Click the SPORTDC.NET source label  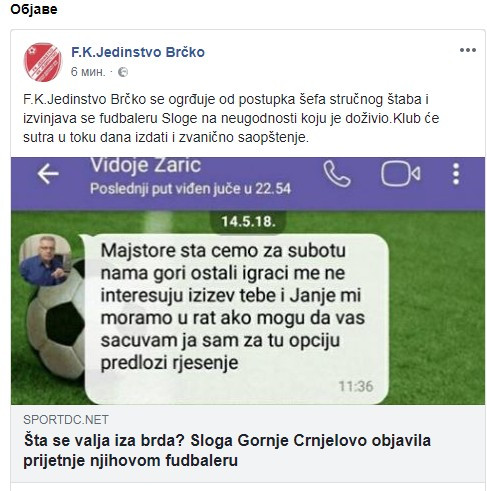66,420
